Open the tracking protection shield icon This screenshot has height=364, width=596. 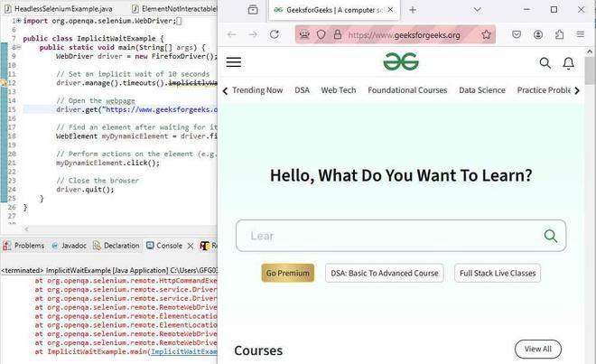pos(321,34)
